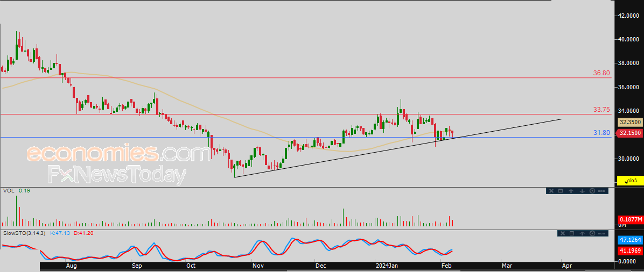Viewport: 644px width, 272px height.
Task: Click the Aug label on time axis
Action: [x=72, y=266]
